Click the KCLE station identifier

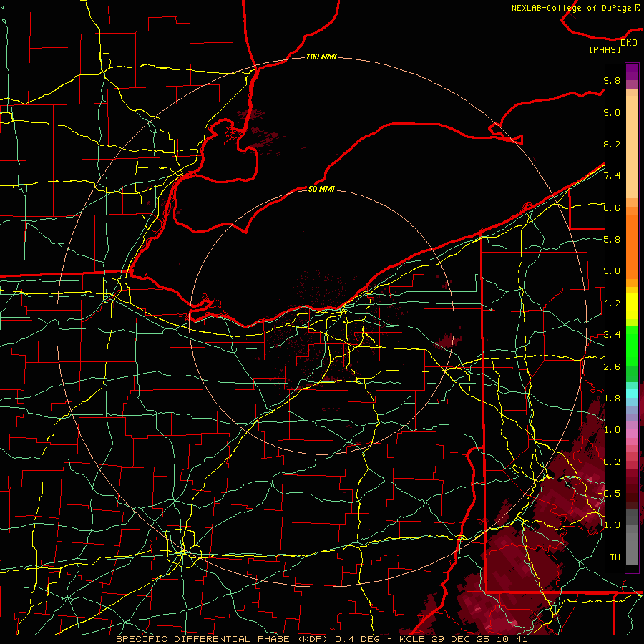click(412, 639)
